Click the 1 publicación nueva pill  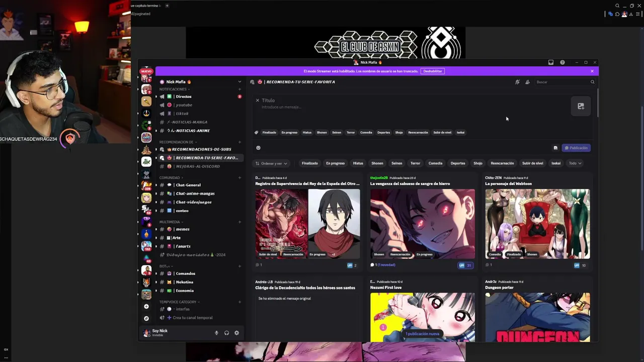[x=422, y=334]
